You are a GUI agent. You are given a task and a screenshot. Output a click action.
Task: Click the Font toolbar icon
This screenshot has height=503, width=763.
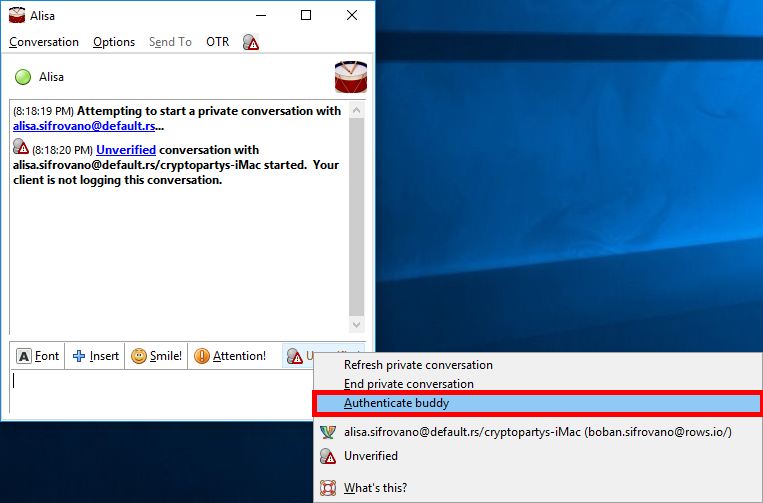pos(24,356)
